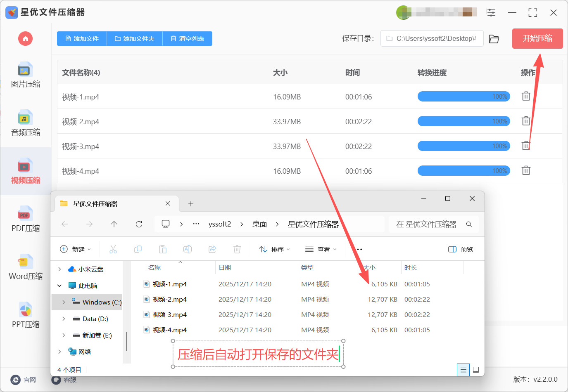Add a new Explorer tab

point(191,204)
